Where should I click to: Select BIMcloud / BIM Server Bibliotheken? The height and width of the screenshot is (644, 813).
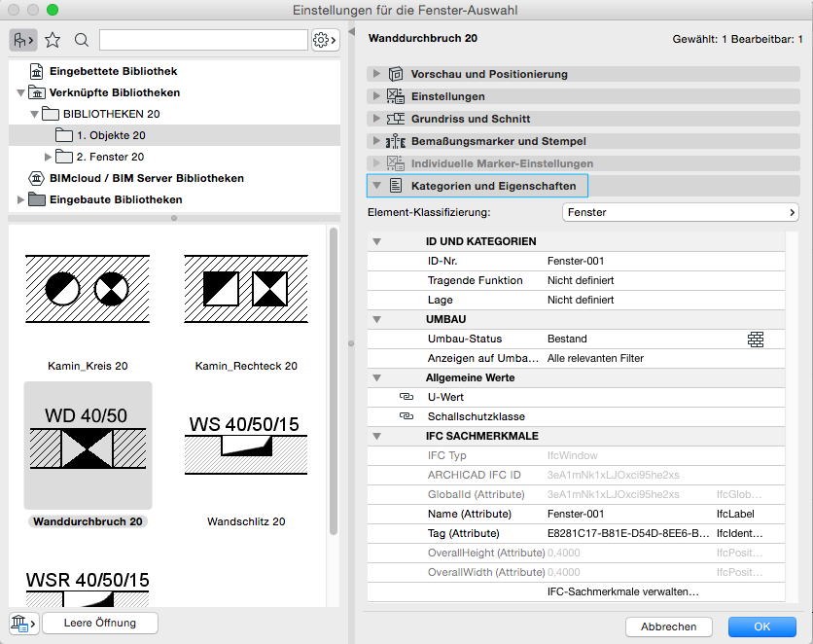146,178
